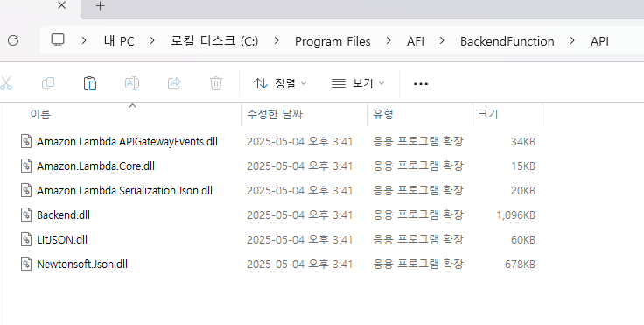Screen dimensions: 644x325
Task: Select the LitJSON.dll file icon
Action: [x=26, y=239]
